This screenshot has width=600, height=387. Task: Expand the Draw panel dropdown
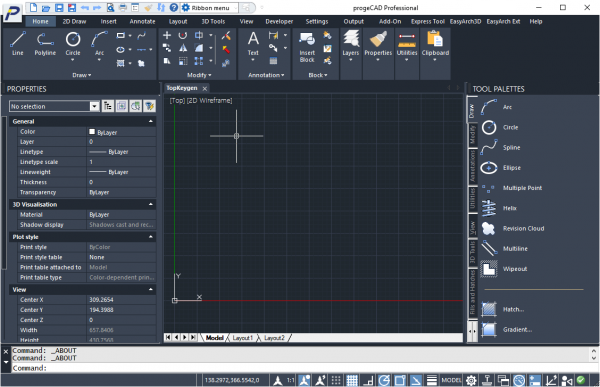82,75
